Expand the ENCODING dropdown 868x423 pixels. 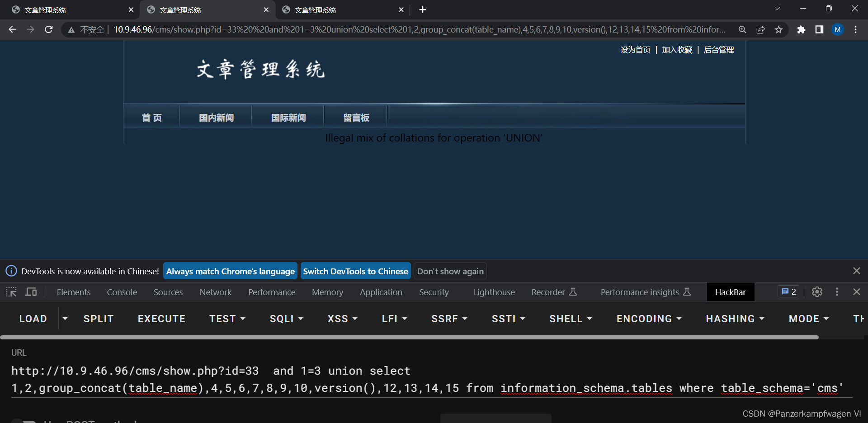(x=649, y=319)
